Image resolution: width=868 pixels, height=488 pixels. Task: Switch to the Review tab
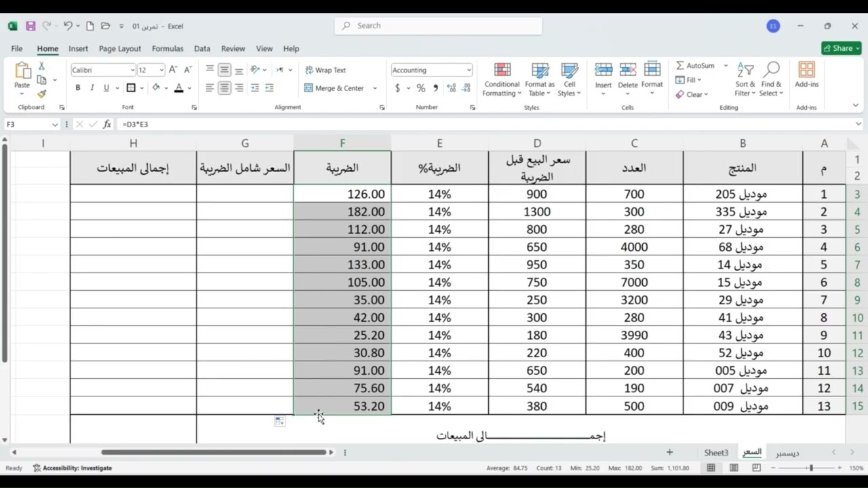[233, 49]
